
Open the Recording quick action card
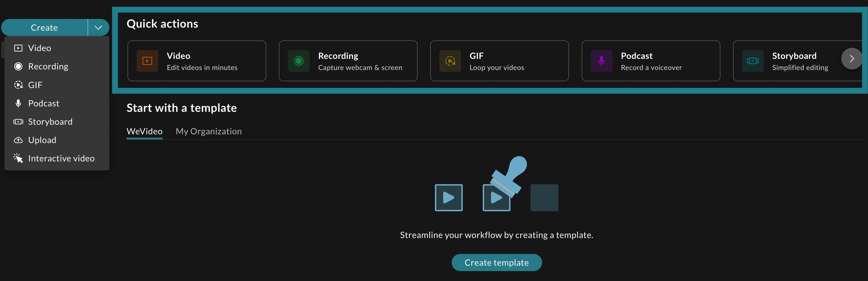(348, 61)
